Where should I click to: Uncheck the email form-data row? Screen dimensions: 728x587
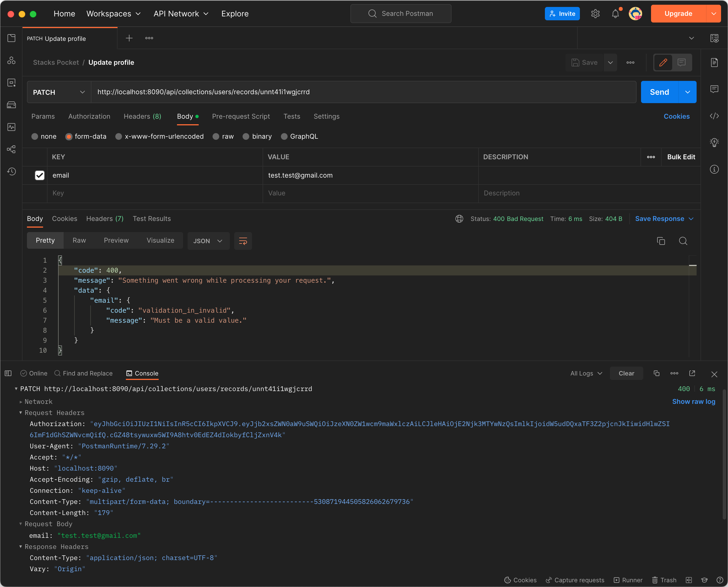click(x=39, y=175)
